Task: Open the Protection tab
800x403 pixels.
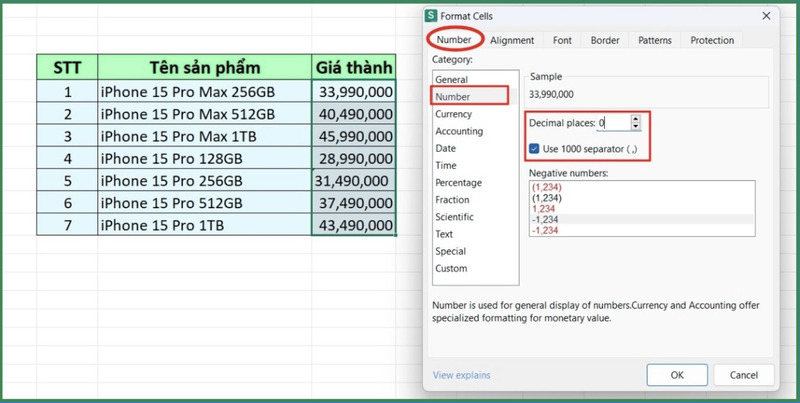Action: [x=712, y=40]
